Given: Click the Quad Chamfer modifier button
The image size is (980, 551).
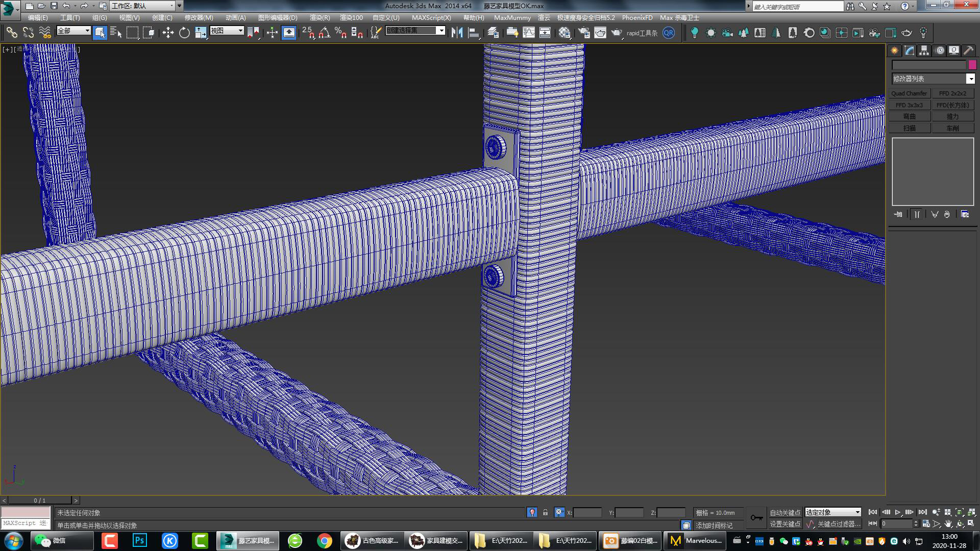Looking at the screenshot, I should (909, 93).
